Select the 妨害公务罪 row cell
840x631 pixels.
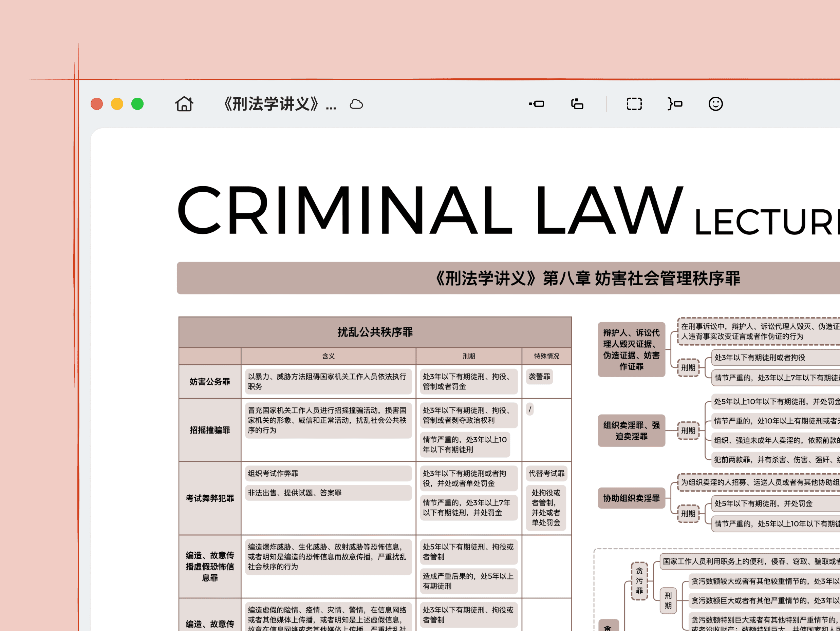(210, 382)
